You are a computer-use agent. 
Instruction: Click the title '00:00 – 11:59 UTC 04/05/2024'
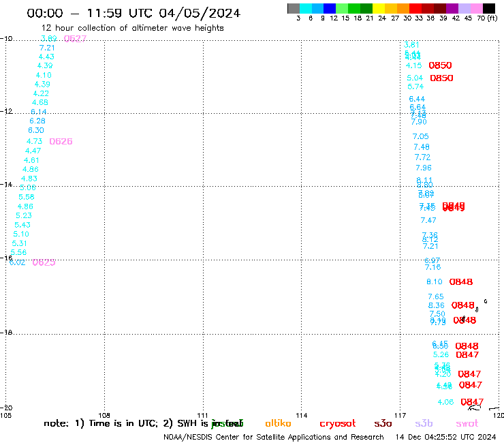tap(133, 13)
